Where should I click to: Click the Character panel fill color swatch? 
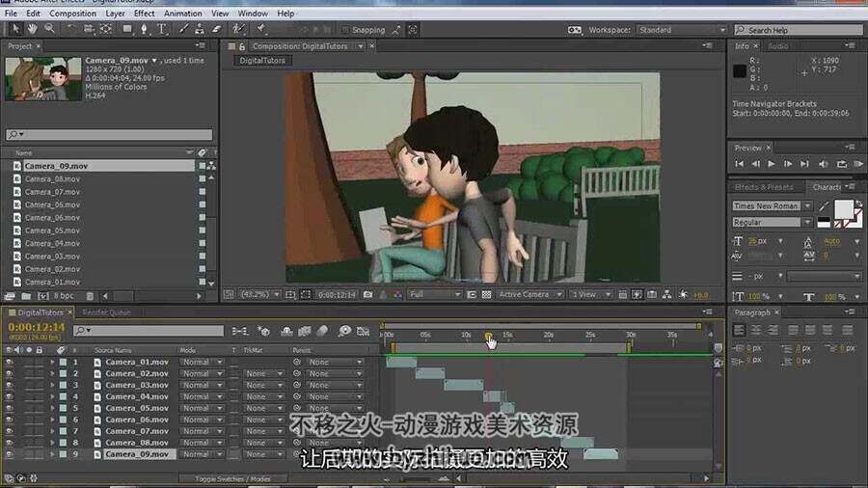[844, 209]
